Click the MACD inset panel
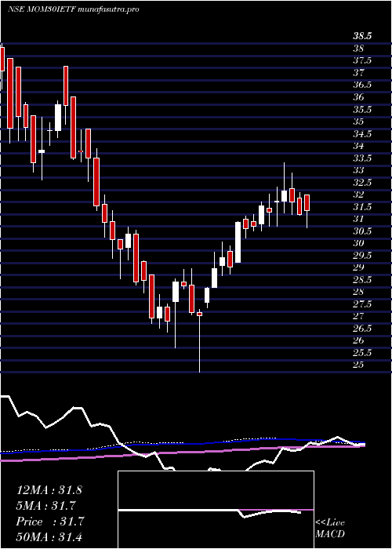The image size is (392, 549). (216, 510)
